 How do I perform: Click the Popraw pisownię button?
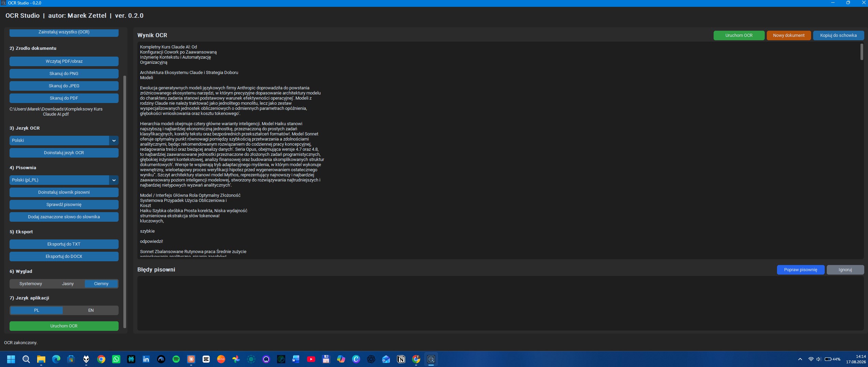pos(801,270)
